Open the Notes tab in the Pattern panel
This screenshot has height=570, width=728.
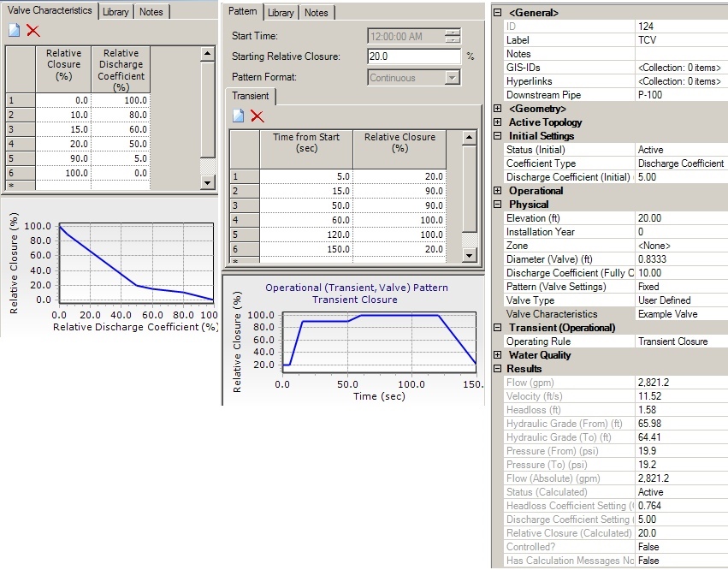pos(316,12)
